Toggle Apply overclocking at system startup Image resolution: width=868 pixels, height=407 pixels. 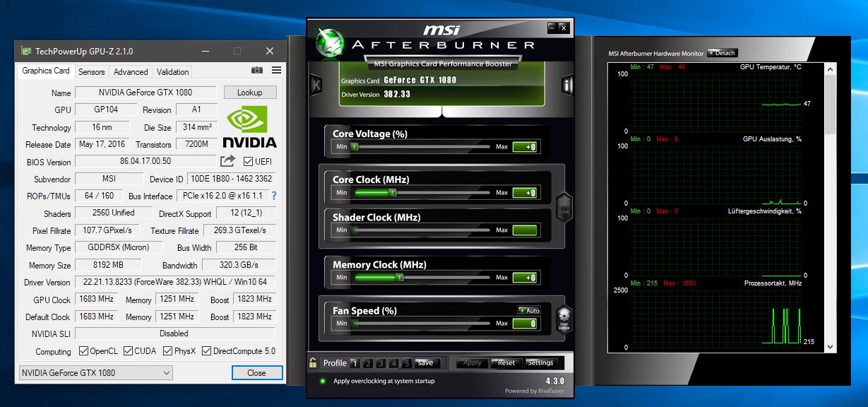[323, 381]
